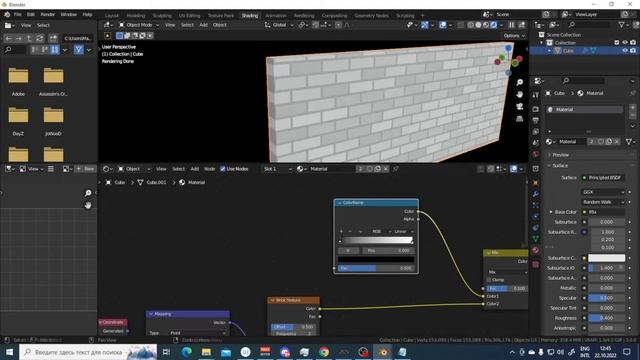Viewport: 640px width, 360px height.
Task: Hide Cube with eye icon in outliner
Action: [625, 51]
